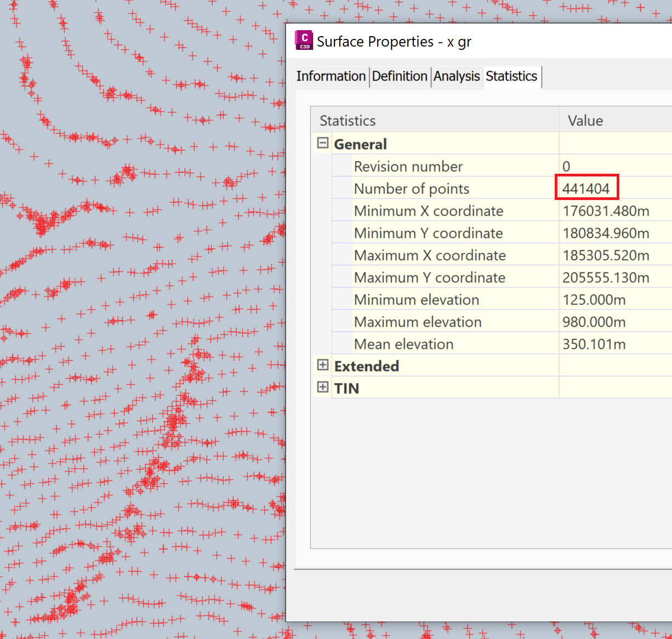The image size is (672, 639).
Task: Select the Minimum elevation row
Action: [417, 299]
